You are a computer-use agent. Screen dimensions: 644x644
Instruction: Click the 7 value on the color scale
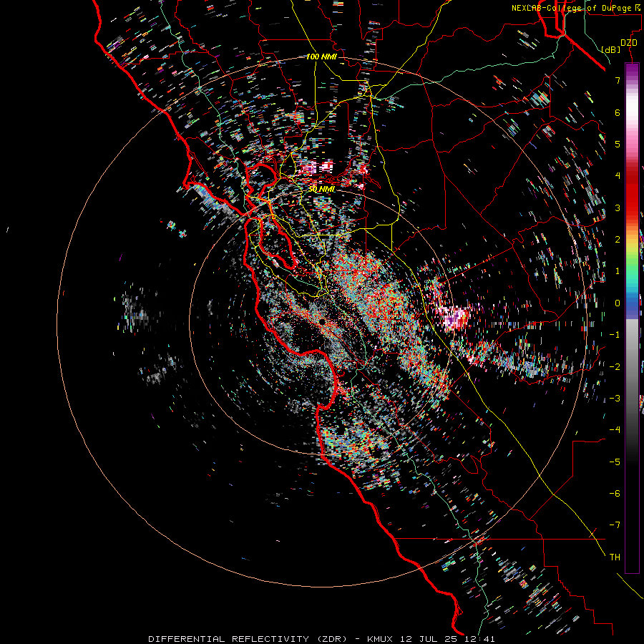[618, 80]
